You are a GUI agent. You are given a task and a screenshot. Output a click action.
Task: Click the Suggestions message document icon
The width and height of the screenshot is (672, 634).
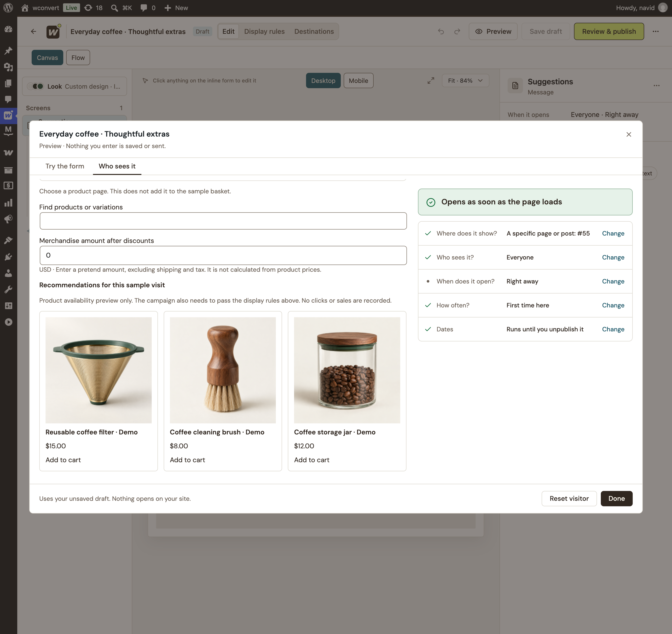coord(515,86)
